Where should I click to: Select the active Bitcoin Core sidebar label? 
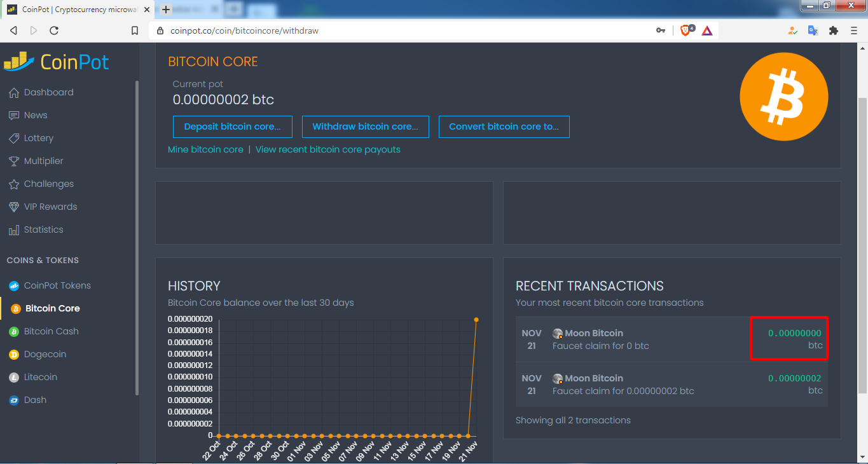point(53,308)
